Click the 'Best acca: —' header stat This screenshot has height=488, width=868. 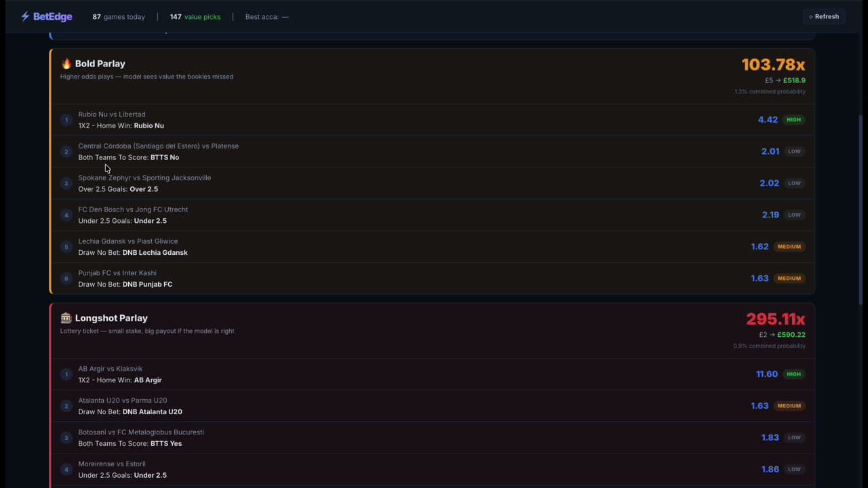(267, 17)
